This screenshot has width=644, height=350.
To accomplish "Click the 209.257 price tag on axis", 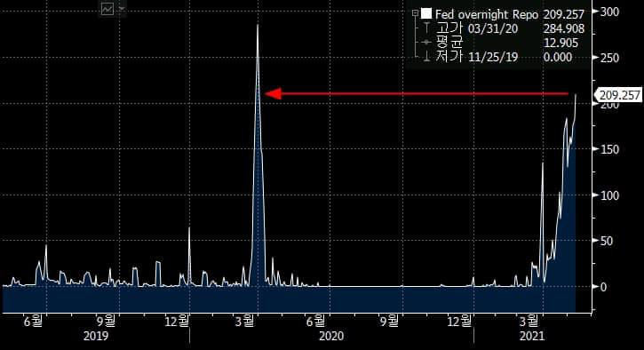I will point(618,95).
